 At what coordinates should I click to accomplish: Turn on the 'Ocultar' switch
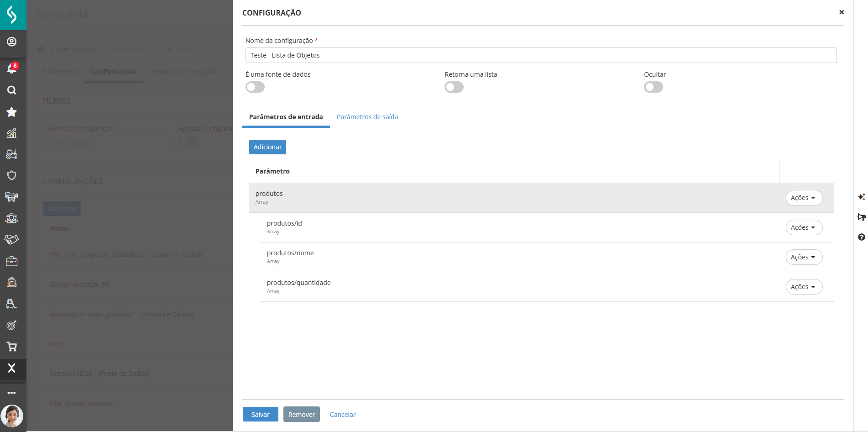(653, 87)
